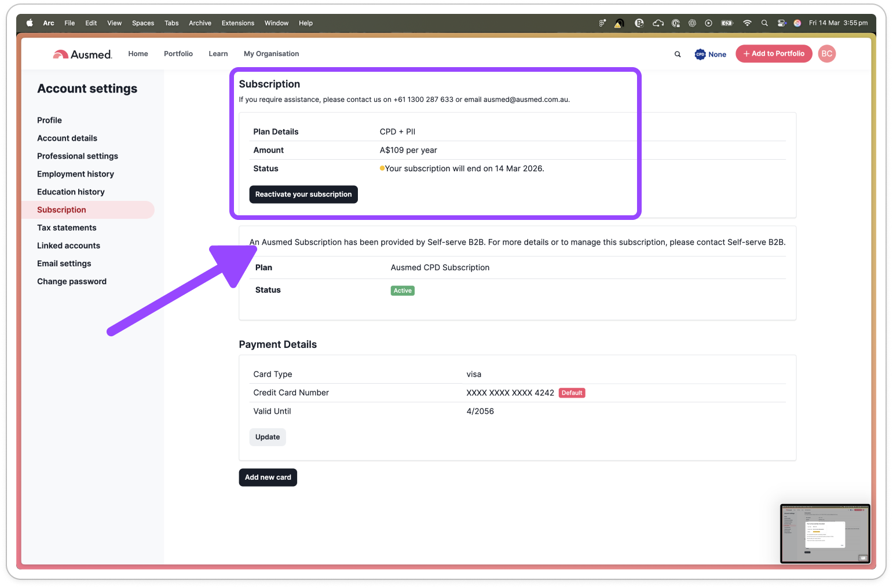Go to Home in Ausmed navigation
893x588 pixels.
pyautogui.click(x=138, y=54)
